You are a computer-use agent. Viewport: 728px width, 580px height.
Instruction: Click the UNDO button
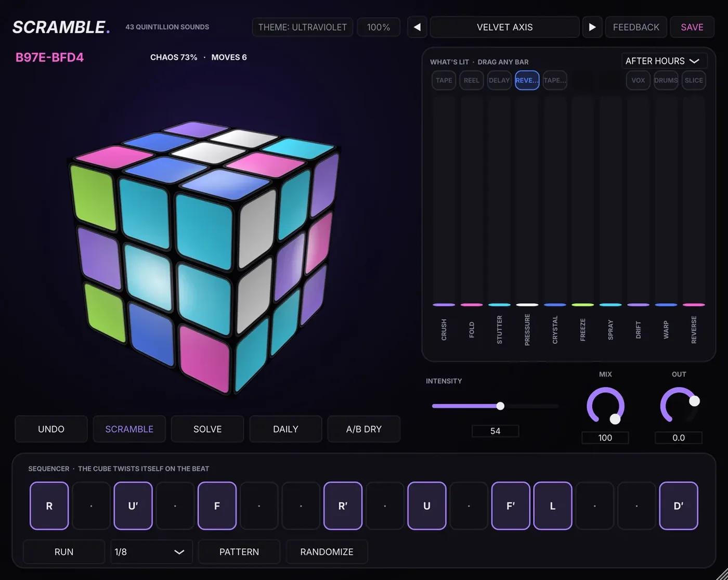coord(51,429)
